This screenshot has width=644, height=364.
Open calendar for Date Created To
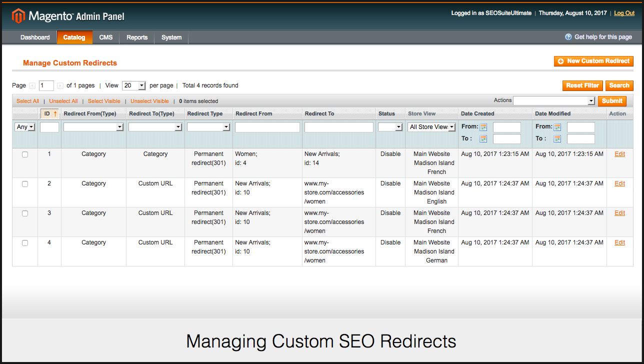(x=483, y=139)
